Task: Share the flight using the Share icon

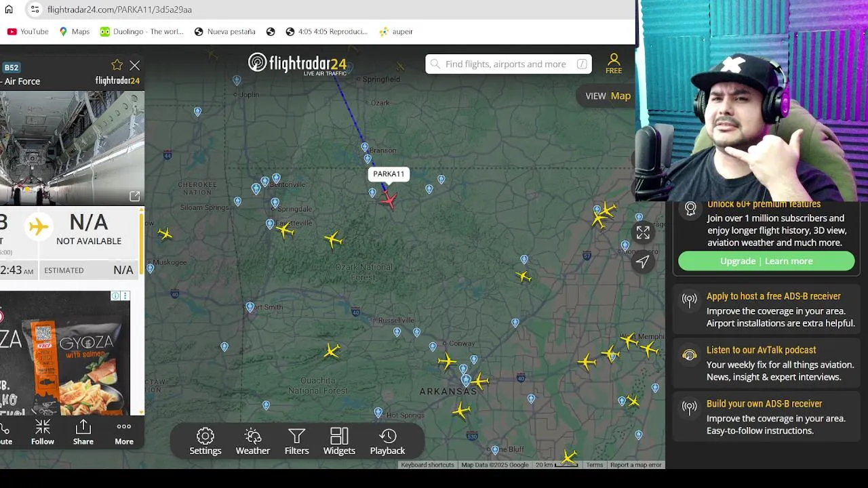Action: [83, 432]
